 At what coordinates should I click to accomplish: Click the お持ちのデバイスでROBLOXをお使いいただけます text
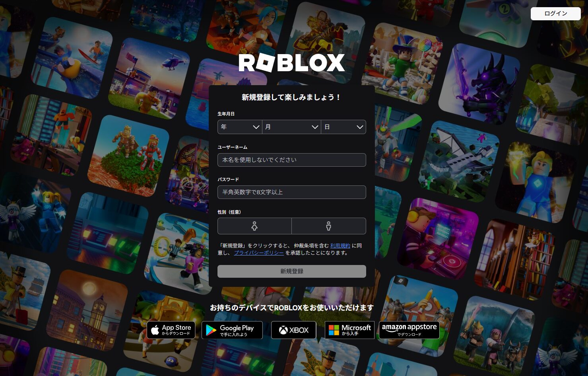coord(291,308)
